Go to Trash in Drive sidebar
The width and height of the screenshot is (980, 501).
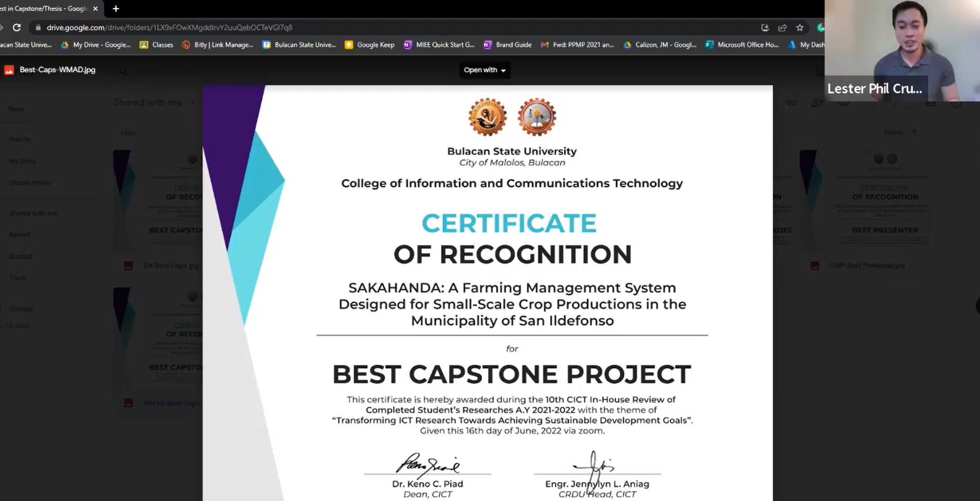click(x=18, y=278)
